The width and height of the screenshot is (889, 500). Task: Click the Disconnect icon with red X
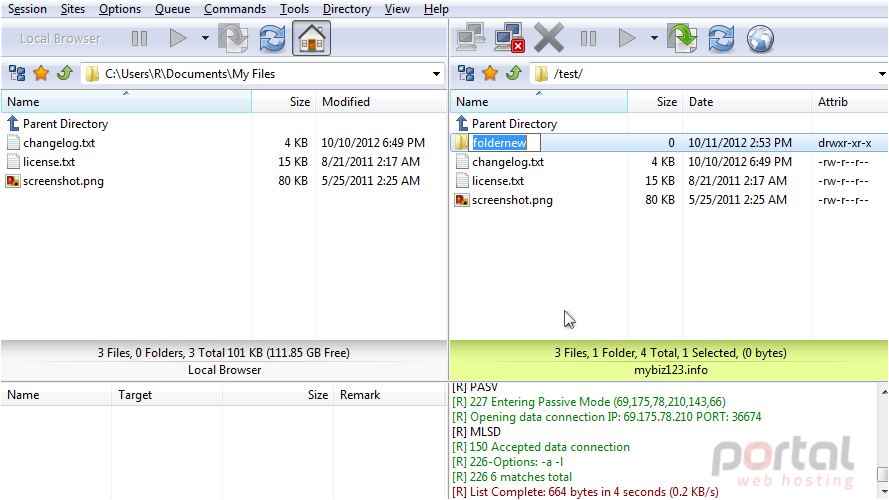click(510, 38)
